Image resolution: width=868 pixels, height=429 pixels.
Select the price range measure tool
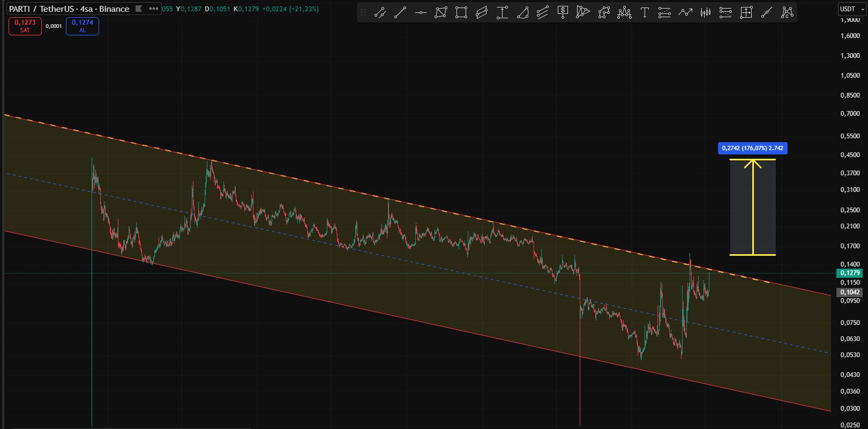click(x=502, y=12)
